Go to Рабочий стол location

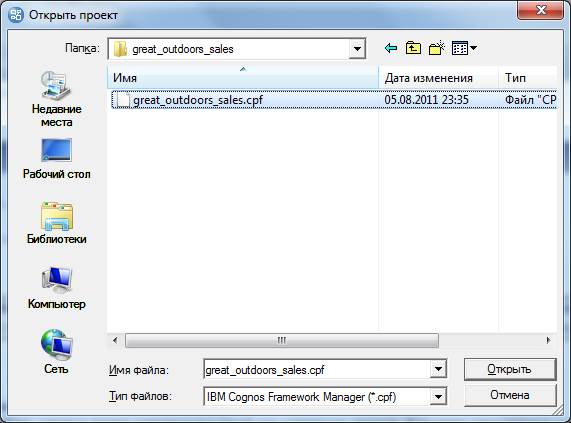click(56, 159)
